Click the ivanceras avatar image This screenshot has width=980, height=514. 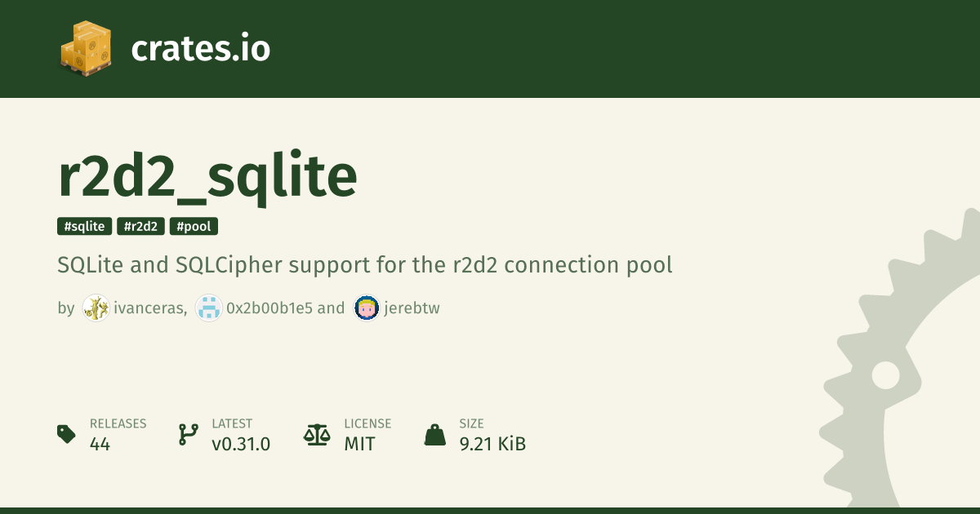96,308
